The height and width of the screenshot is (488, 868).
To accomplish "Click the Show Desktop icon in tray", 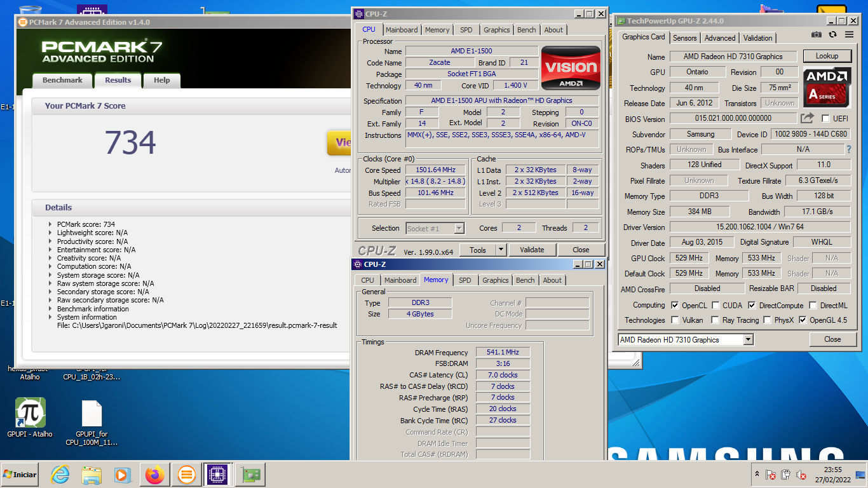I will pyautogui.click(x=860, y=475).
